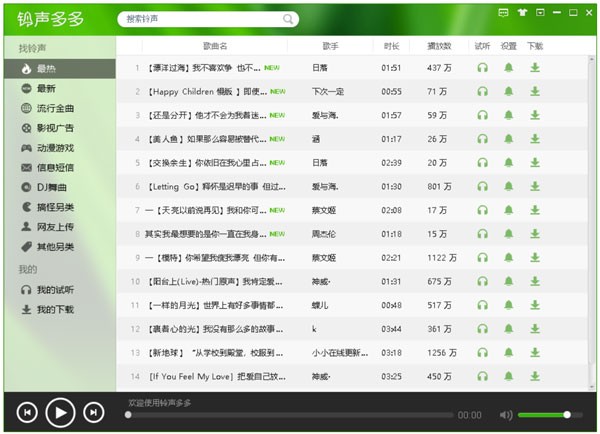Download the 14th ringtone in the list
Screen dimensions: 600x434
click(535, 377)
